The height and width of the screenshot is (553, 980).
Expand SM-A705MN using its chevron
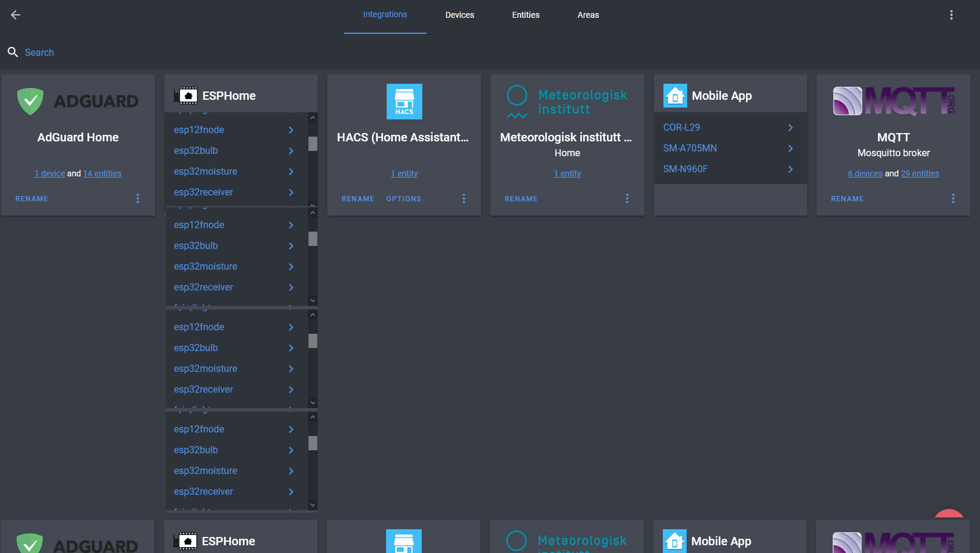coord(791,148)
